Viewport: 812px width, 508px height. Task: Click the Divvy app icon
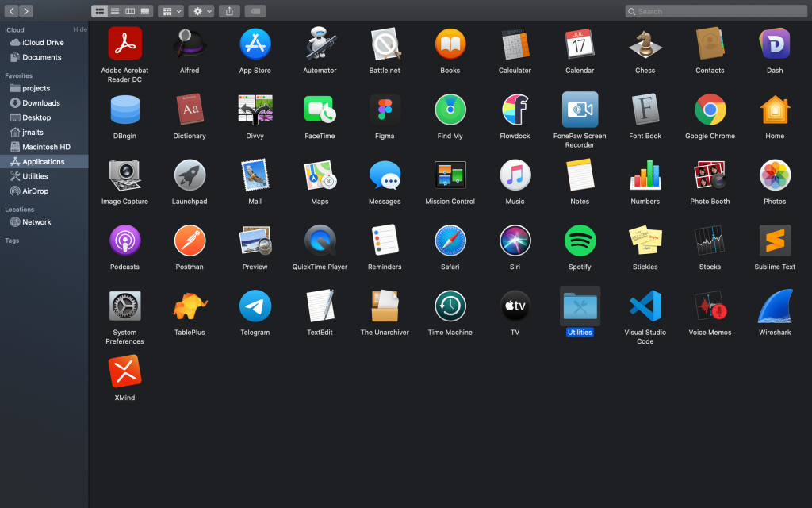coord(255,110)
